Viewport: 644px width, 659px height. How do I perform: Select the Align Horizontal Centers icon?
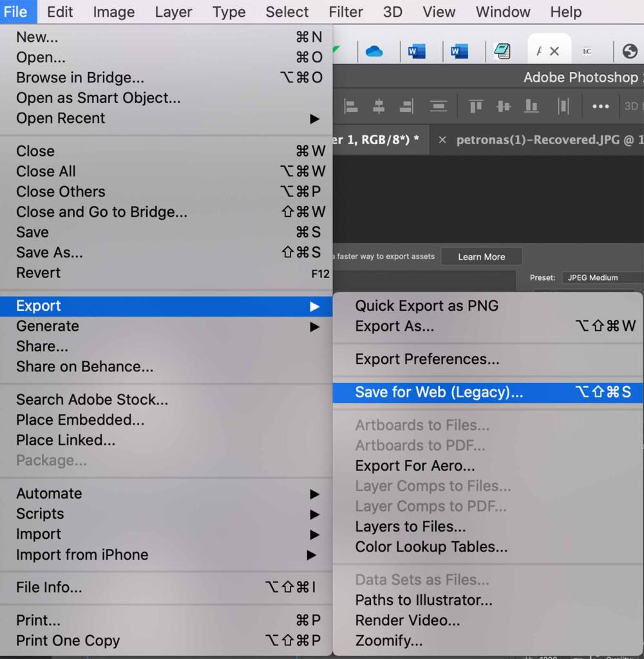pyautogui.click(x=379, y=106)
